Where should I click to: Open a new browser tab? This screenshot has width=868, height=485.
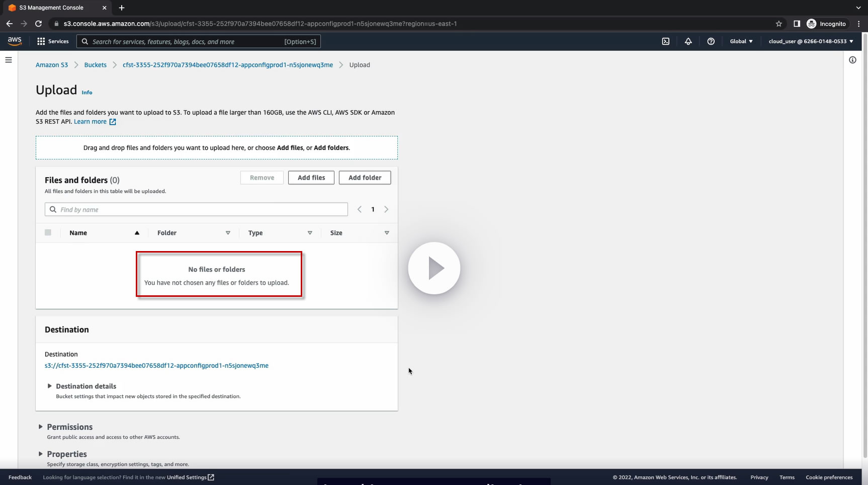(x=122, y=8)
